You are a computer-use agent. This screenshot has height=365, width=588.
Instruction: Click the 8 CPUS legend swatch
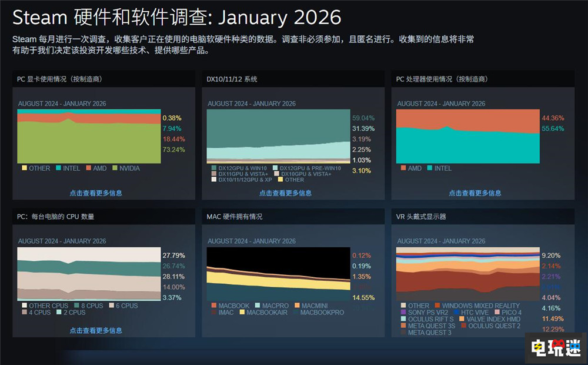point(76,306)
